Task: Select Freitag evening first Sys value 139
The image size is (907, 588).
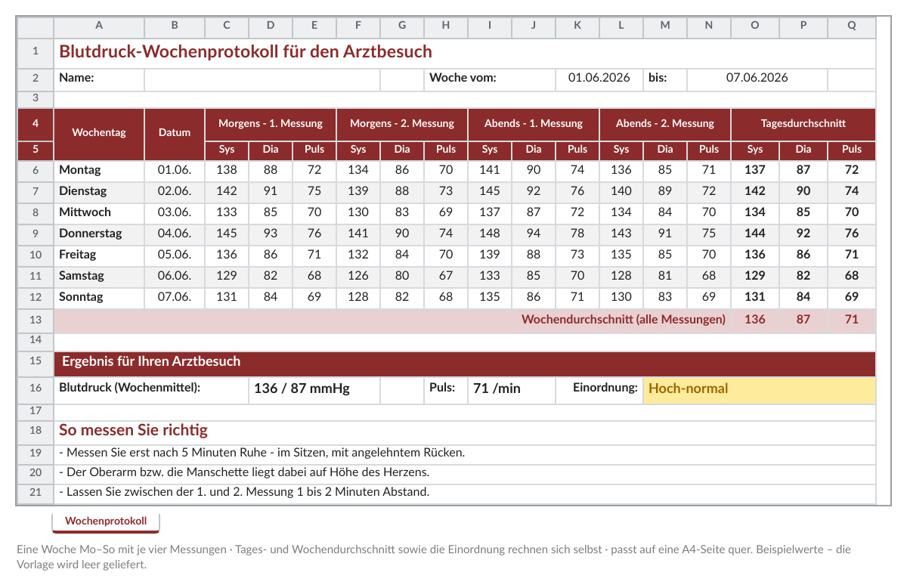Action: click(x=490, y=255)
